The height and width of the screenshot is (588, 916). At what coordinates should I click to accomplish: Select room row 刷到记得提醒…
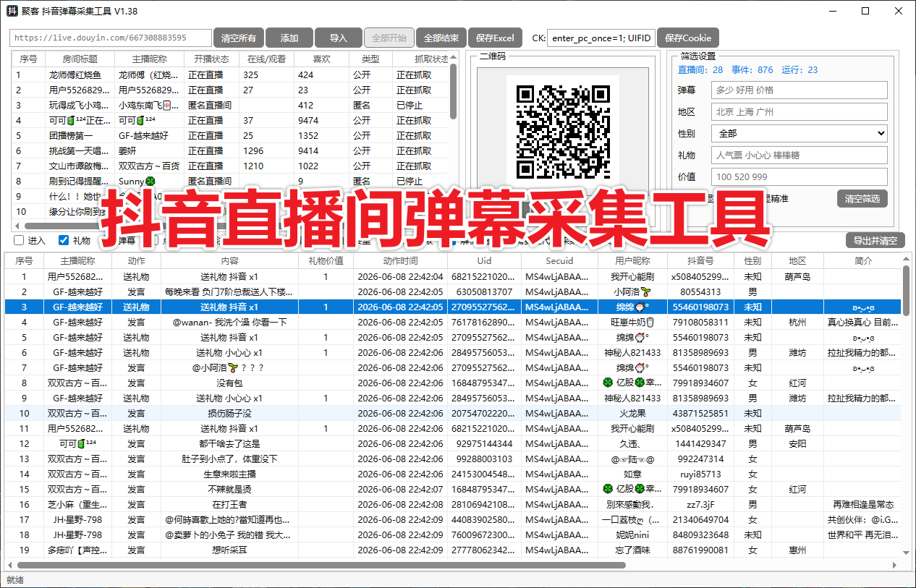click(230, 181)
